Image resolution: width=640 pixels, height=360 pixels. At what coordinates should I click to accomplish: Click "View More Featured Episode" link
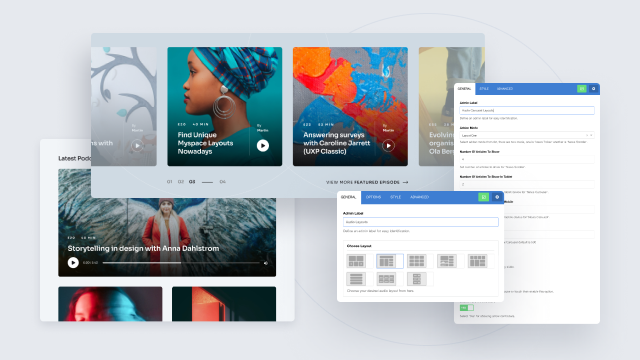[x=367, y=182]
